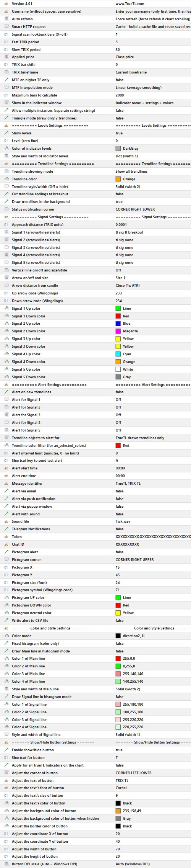This screenshot has height=868, width=191.
Task: Click the boolean arrow icon beside Show levels
Action: pyautogui.click(x=6, y=133)
